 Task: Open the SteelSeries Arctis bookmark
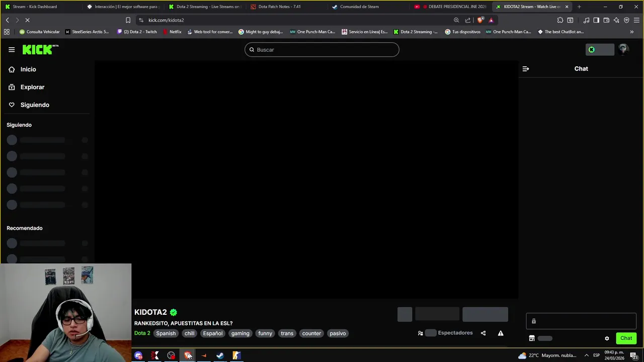(87, 32)
